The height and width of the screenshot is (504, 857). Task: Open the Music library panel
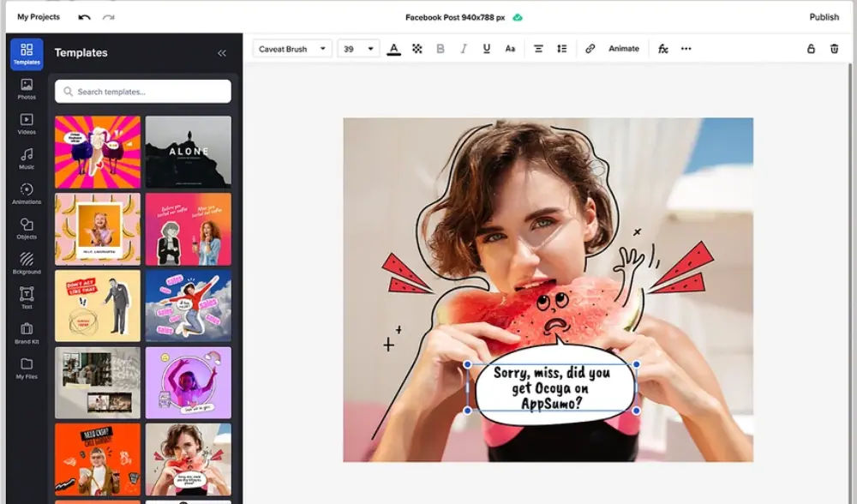(x=27, y=159)
